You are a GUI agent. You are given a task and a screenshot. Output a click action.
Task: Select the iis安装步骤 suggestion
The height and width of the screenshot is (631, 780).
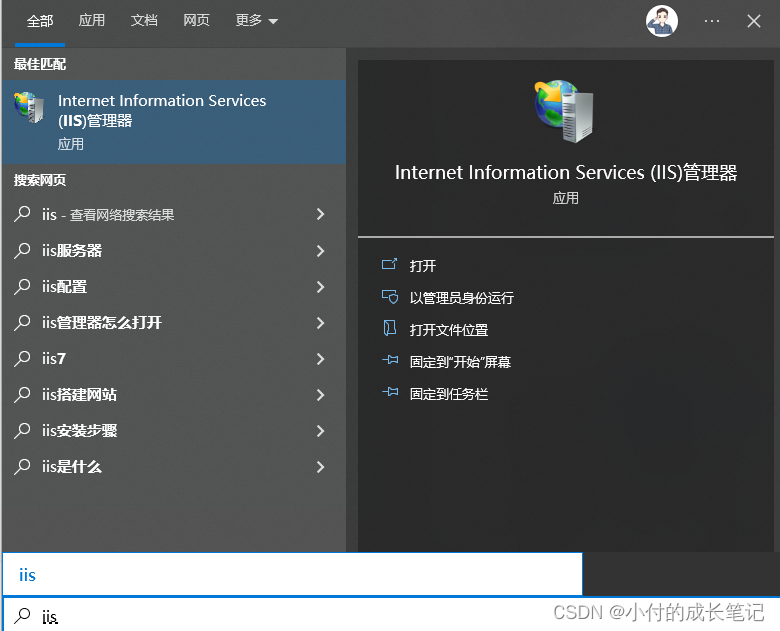[x=174, y=430]
